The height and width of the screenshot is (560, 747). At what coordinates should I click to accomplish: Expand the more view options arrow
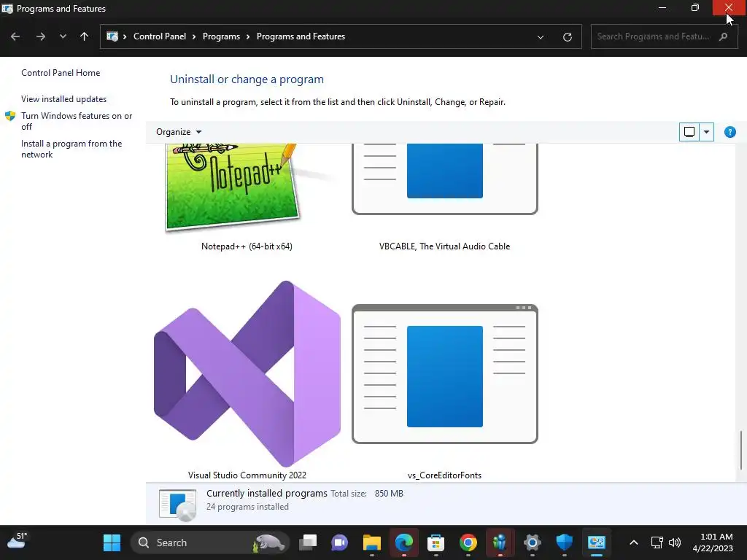706,132
